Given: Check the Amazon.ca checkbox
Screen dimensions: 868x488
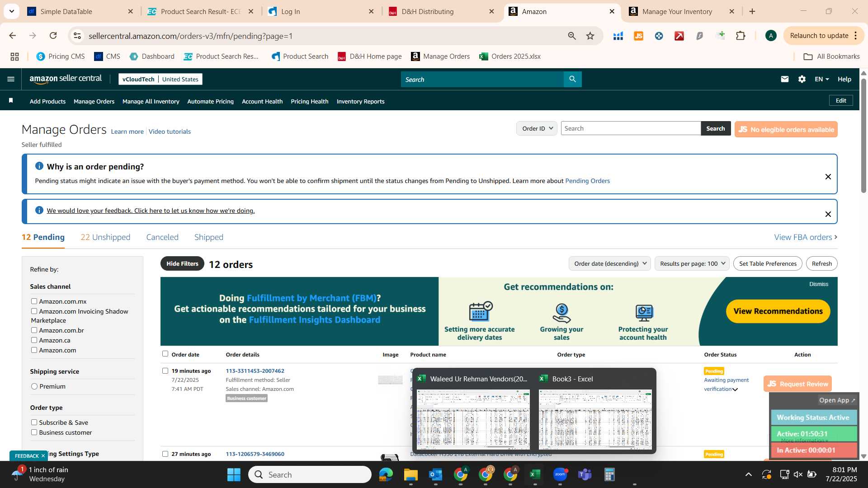Looking at the screenshot, I should tap(34, 340).
